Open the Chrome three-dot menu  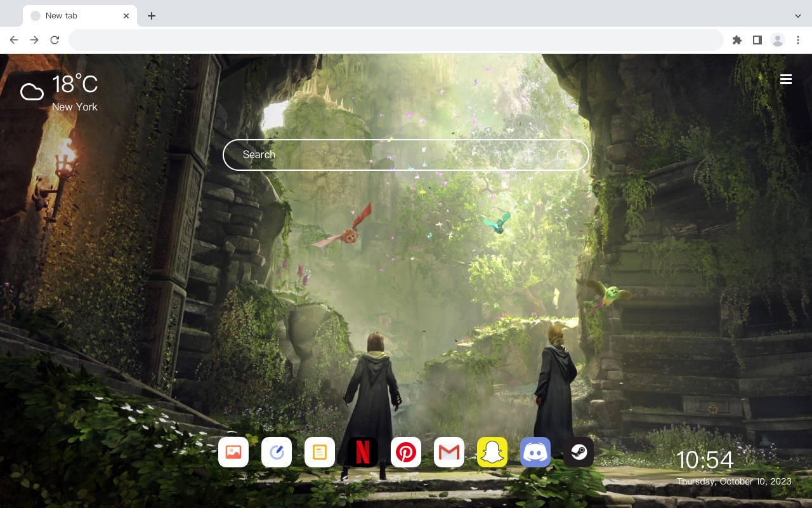pos(798,40)
